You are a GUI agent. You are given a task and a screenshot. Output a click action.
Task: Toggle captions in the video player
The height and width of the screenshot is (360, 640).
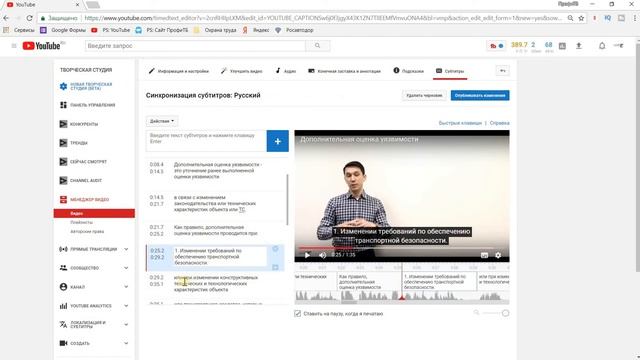484,255
